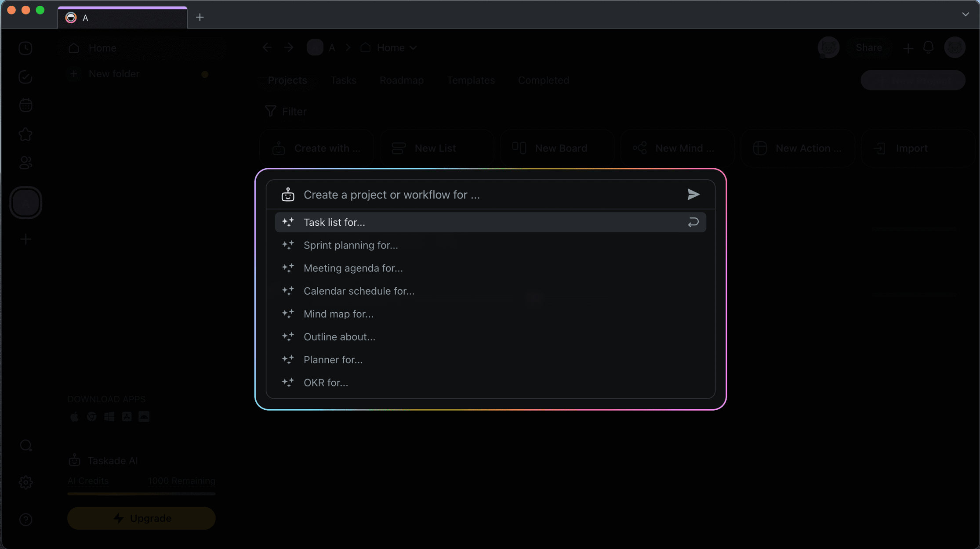
Task: Toggle the Filter control above project options
Action: coord(285,111)
